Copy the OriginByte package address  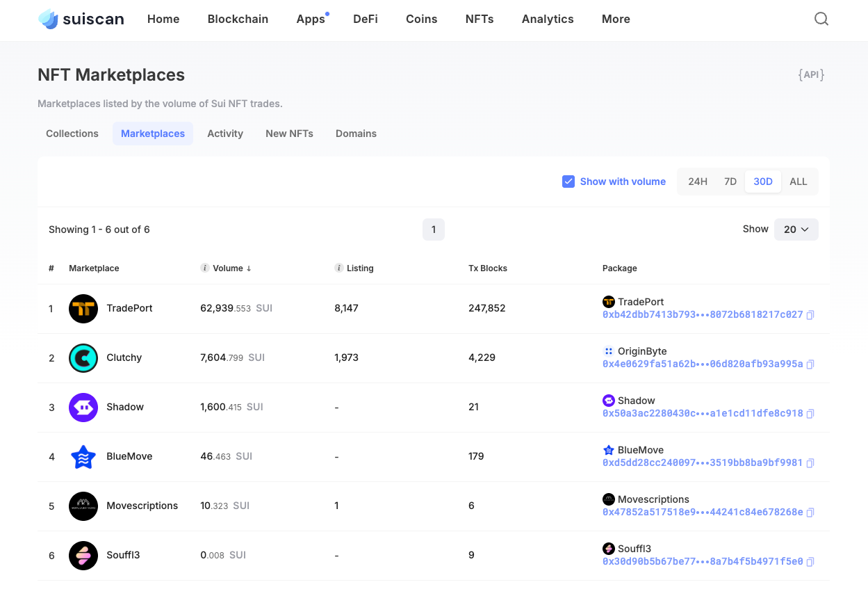click(810, 364)
